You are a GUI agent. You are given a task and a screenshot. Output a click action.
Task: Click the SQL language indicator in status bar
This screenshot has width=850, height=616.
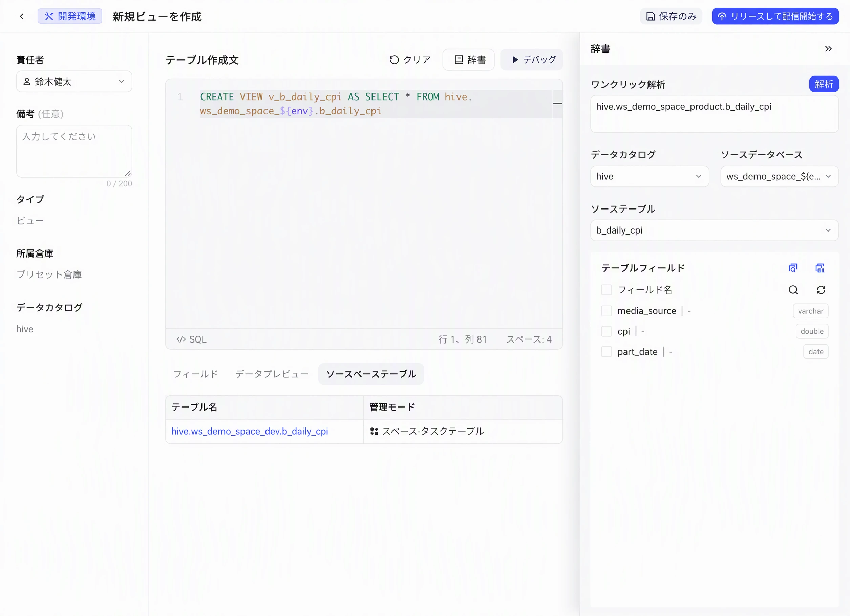pyautogui.click(x=192, y=339)
